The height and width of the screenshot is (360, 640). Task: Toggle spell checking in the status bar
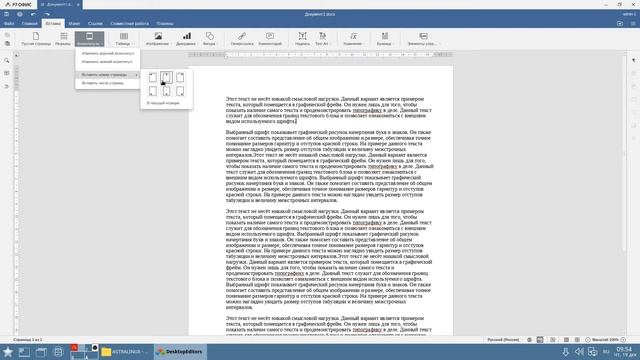pyautogui.click(x=529, y=340)
